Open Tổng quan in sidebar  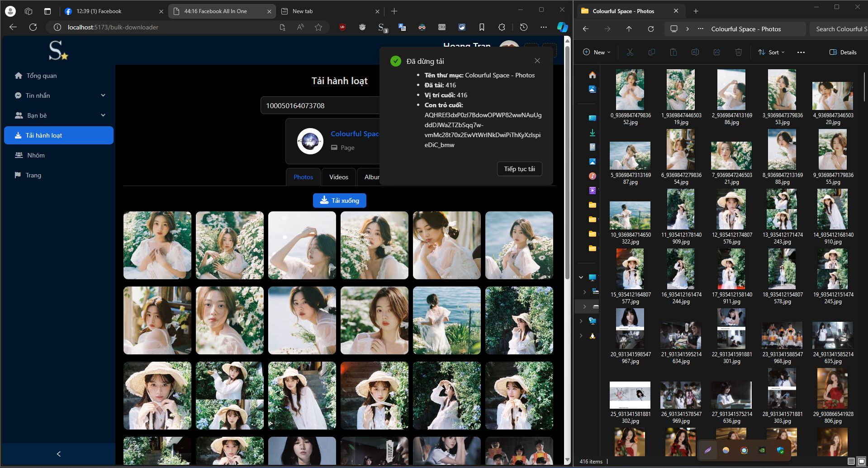pos(59,76)
